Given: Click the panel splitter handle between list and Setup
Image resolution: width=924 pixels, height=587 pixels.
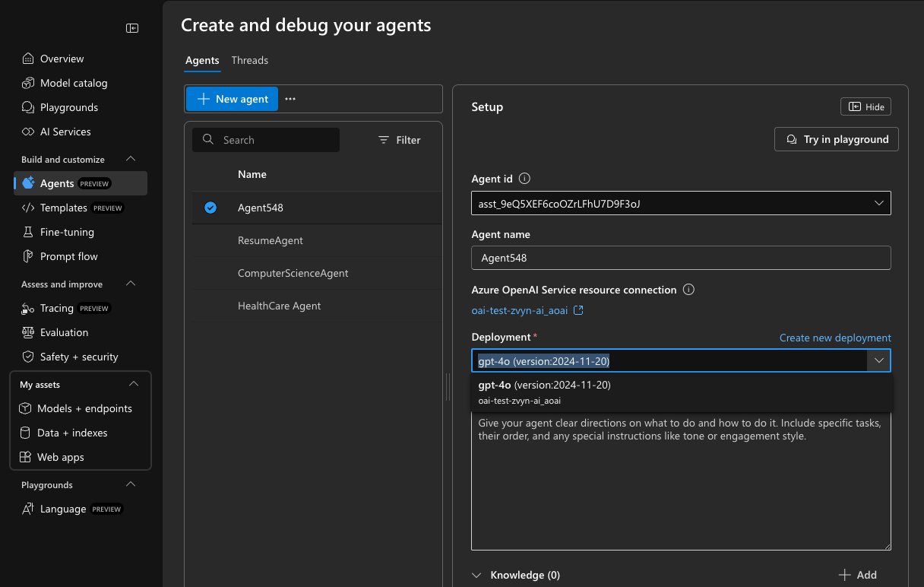Looking at the screenshot, I should click(x=448, y=389).
